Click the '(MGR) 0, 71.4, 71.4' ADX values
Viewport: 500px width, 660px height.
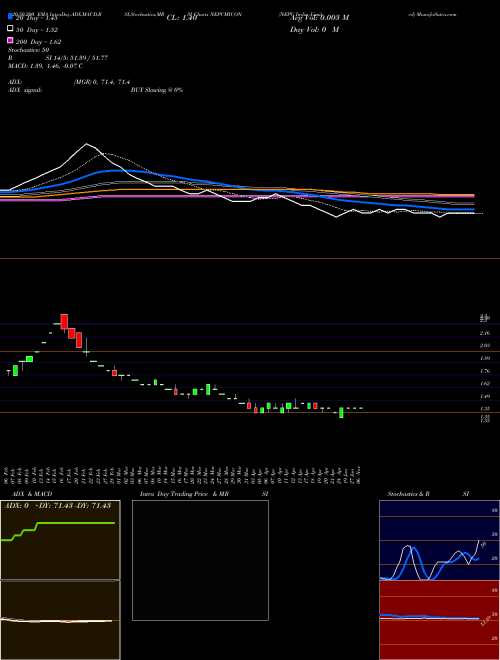pyautogui.click(x=102, y=82)
